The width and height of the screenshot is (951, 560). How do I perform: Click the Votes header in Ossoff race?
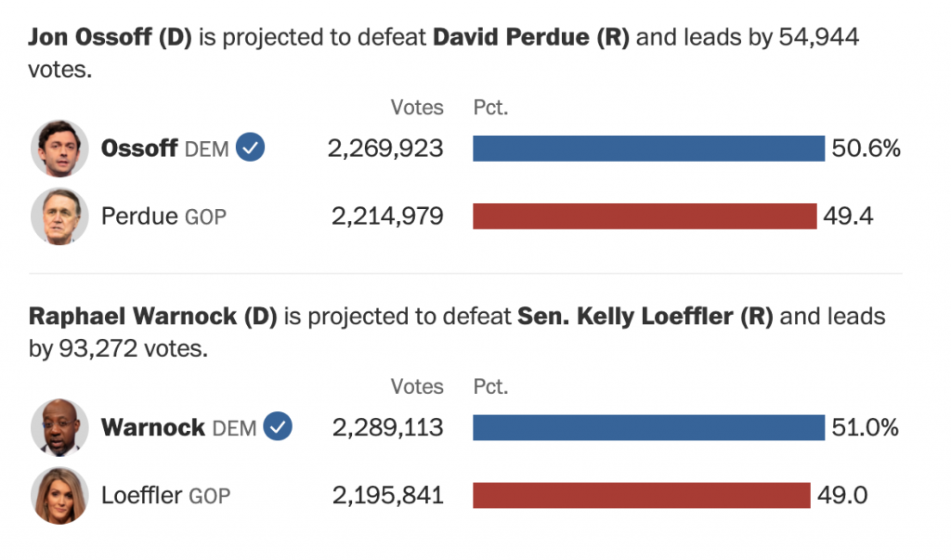417,108
